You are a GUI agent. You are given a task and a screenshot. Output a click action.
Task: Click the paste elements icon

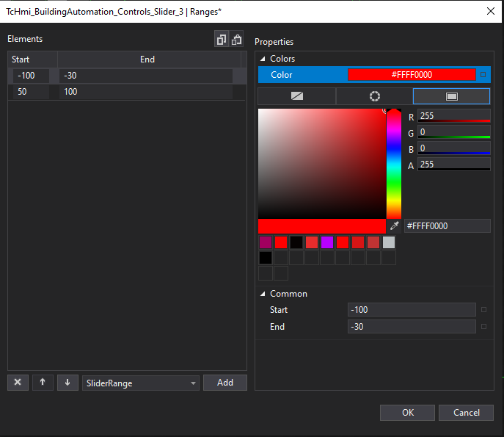[236, 39]
